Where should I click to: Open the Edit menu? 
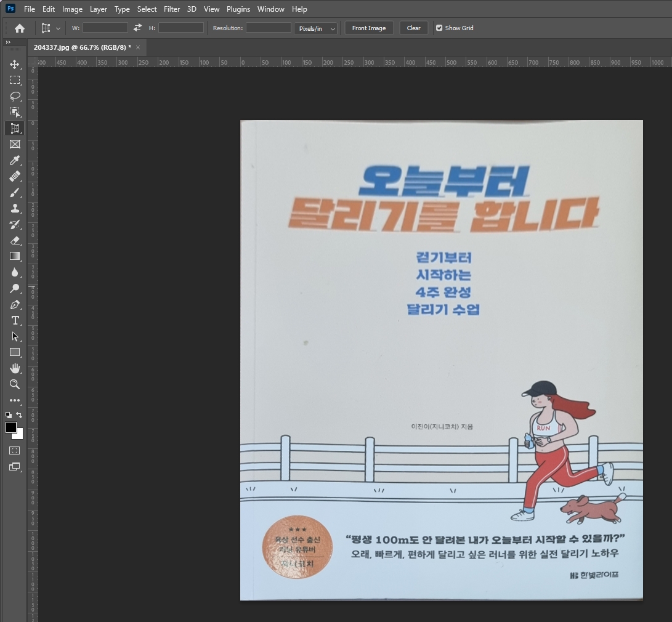[x=49, y=9]
